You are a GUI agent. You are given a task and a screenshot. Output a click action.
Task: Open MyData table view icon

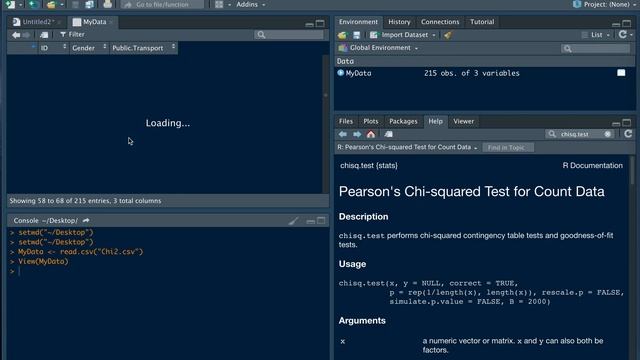click(621, 73)
